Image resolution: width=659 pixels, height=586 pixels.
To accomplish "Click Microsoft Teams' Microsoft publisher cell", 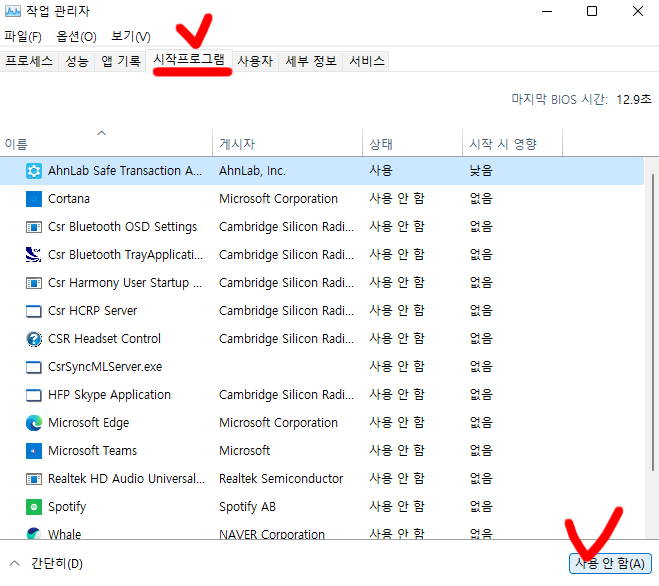I will pos(245,451).
